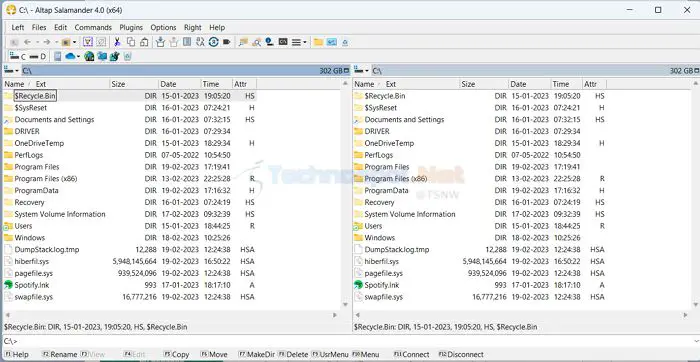
Task: Click the Cut scissors toolbar icon
Action: 117,42
